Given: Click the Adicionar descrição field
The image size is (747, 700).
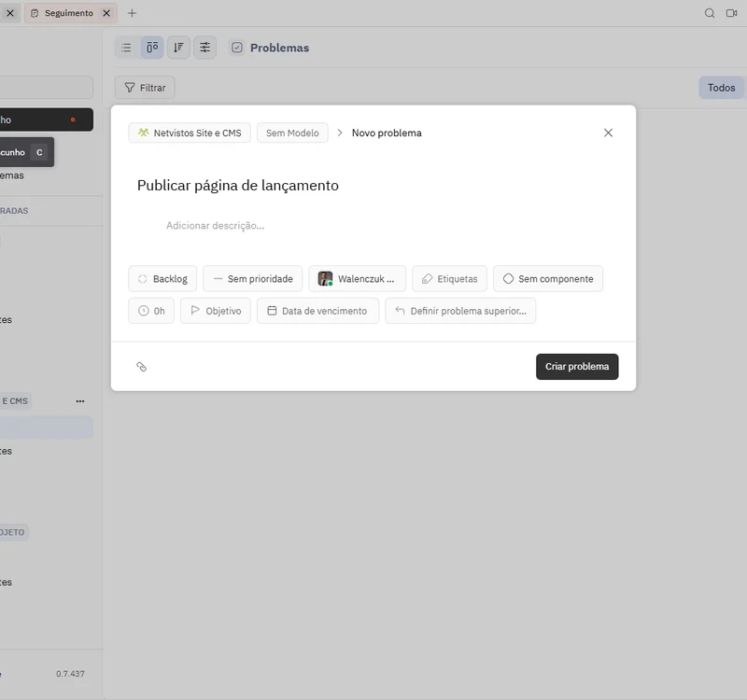Looking at the screenshot, I should pos(216,226).
